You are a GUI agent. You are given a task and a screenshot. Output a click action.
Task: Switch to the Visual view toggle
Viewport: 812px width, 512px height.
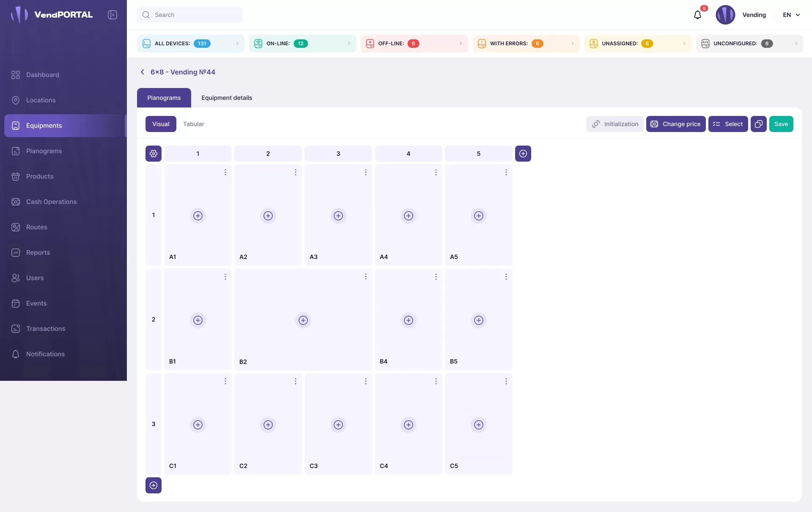coord(161,124)
